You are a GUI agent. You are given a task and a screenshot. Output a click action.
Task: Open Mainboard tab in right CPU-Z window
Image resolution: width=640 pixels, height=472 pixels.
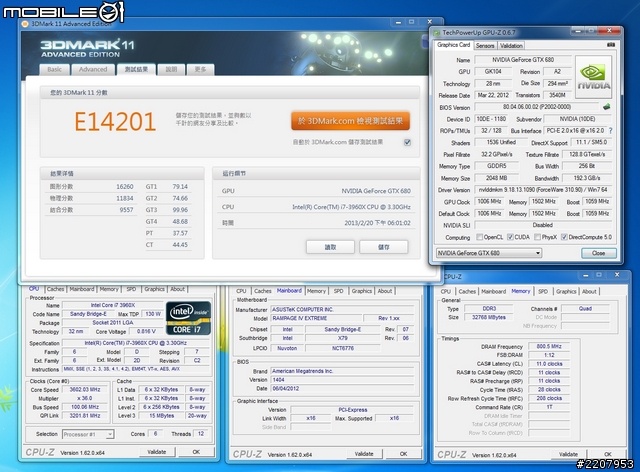(493, 292)
